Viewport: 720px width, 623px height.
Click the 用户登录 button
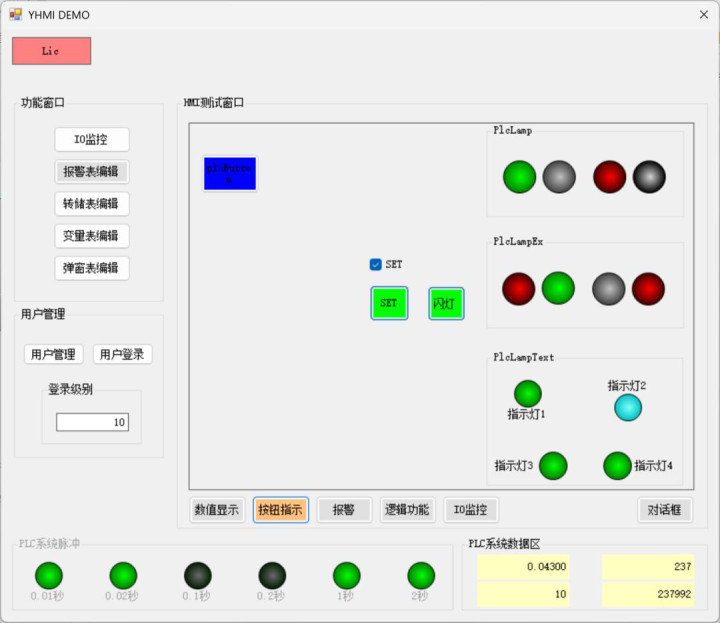coord(123,354)
